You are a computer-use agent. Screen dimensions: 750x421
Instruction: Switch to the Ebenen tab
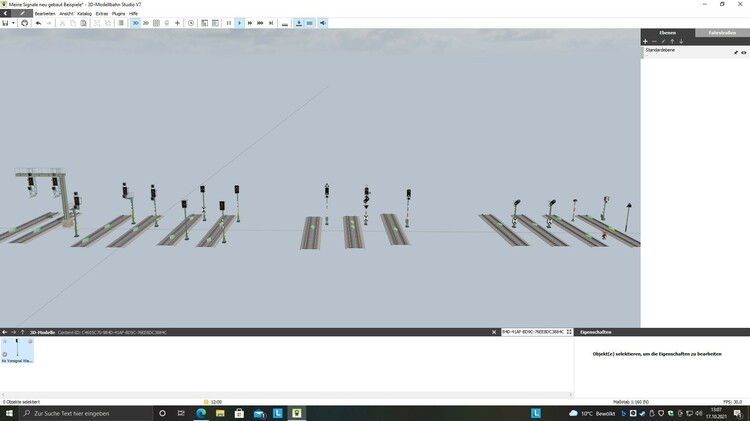click(667, 33)
